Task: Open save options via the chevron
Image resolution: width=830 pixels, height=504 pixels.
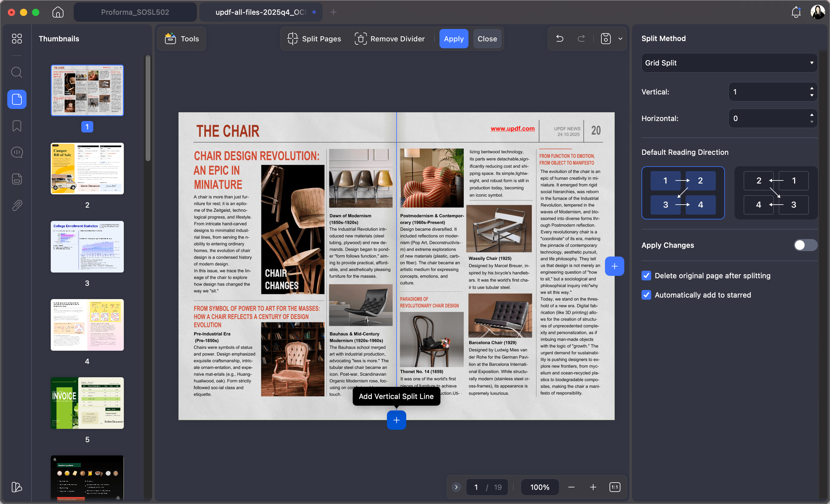Action: point(620,38)
